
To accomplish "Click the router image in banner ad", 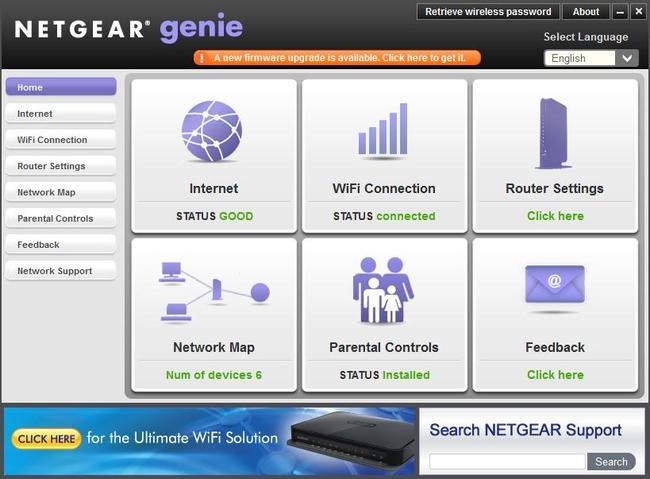I will click(352, 440).
